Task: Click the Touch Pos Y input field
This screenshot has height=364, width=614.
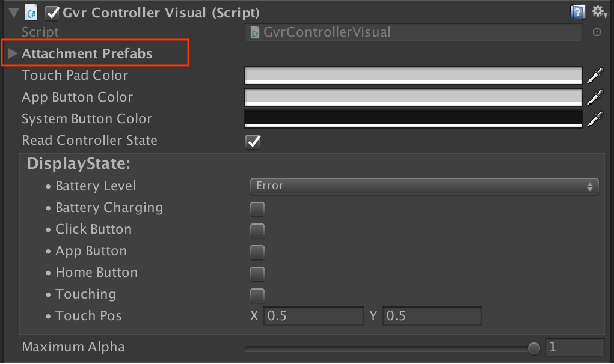Action: tap(432, 315)
